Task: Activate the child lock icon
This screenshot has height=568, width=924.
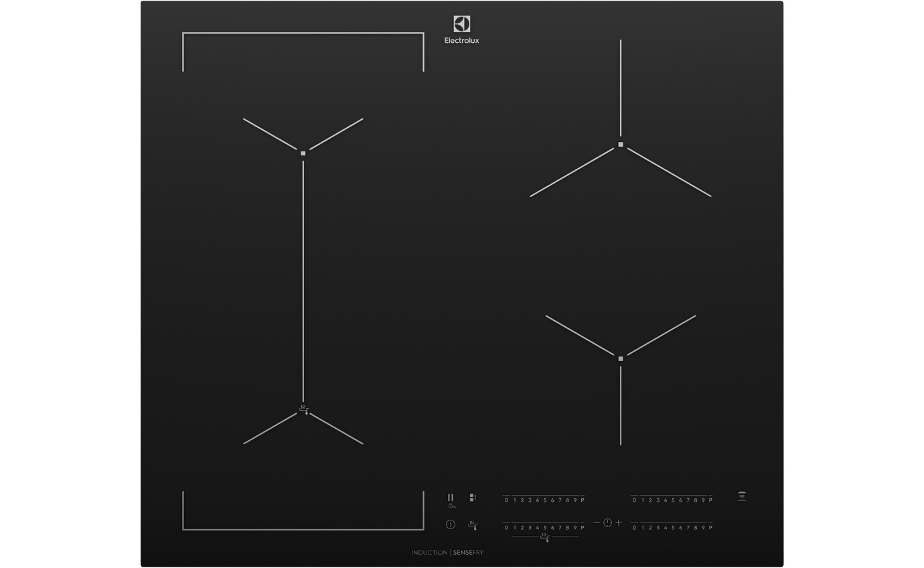Action: [x=451, y=507]
